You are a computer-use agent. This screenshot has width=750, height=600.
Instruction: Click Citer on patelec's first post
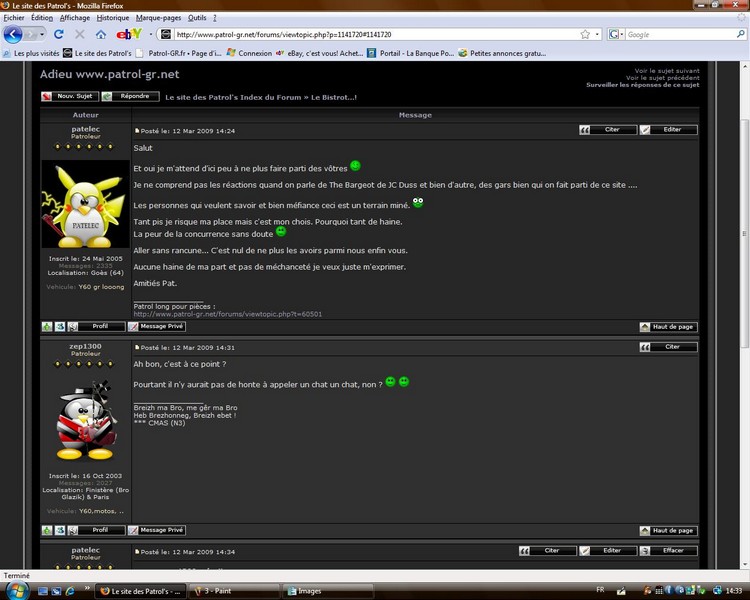[608, 130]
